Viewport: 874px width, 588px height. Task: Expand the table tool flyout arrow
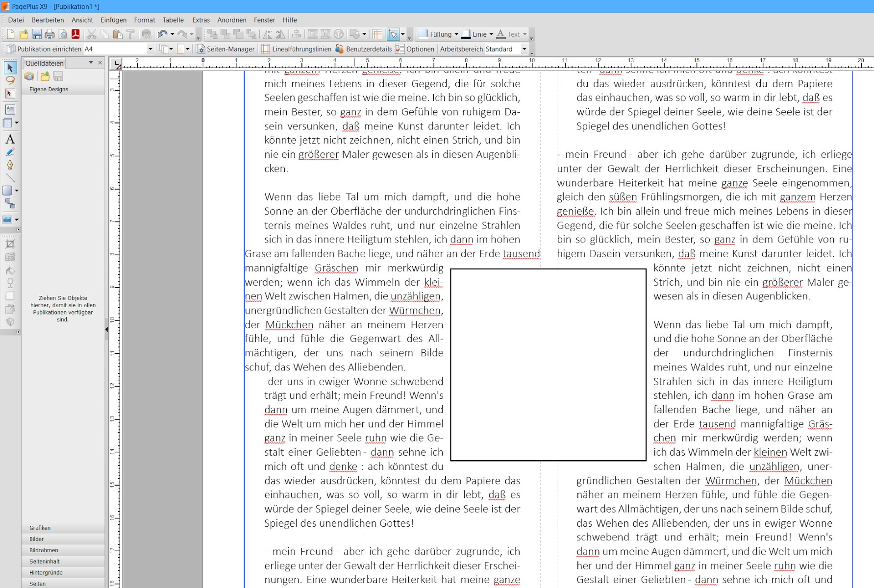[17, 122]
